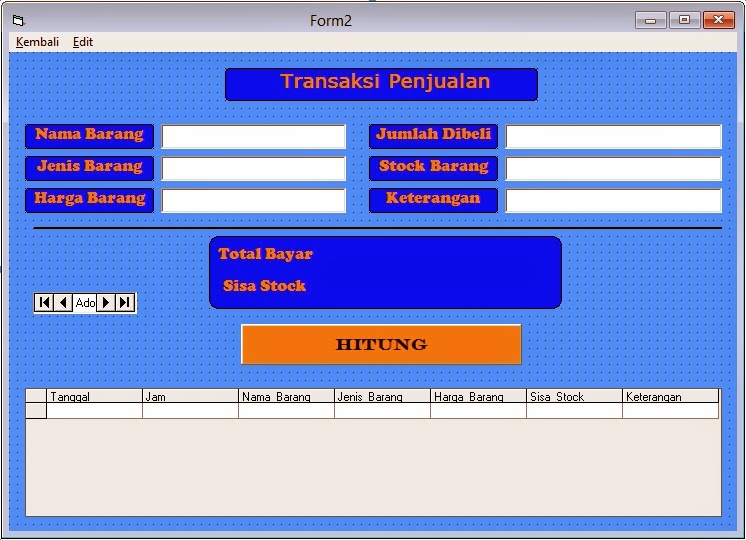Select the Tanggal column header in grid
The image size is (746, 540).
[x=94, y=396]
